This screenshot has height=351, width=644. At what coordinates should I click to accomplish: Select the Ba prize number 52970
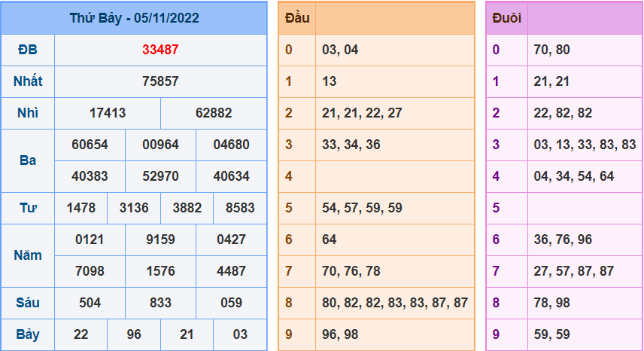click(x=160, y=176)
